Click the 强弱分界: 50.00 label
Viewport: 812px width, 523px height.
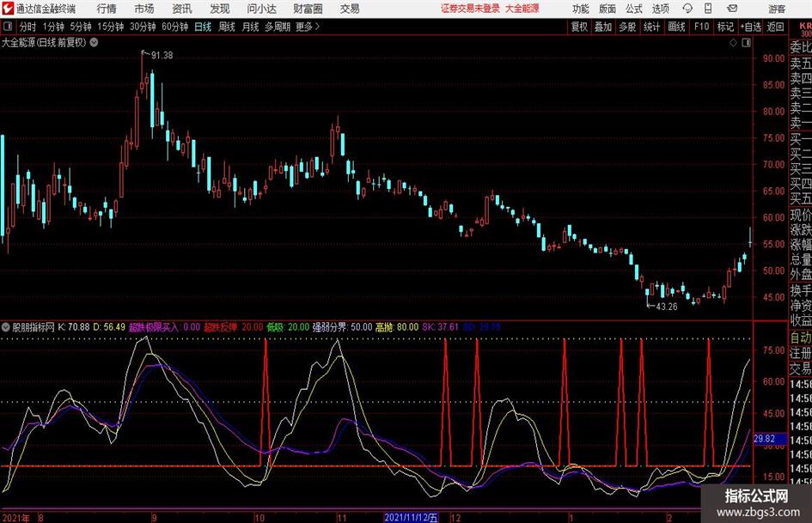342,327
